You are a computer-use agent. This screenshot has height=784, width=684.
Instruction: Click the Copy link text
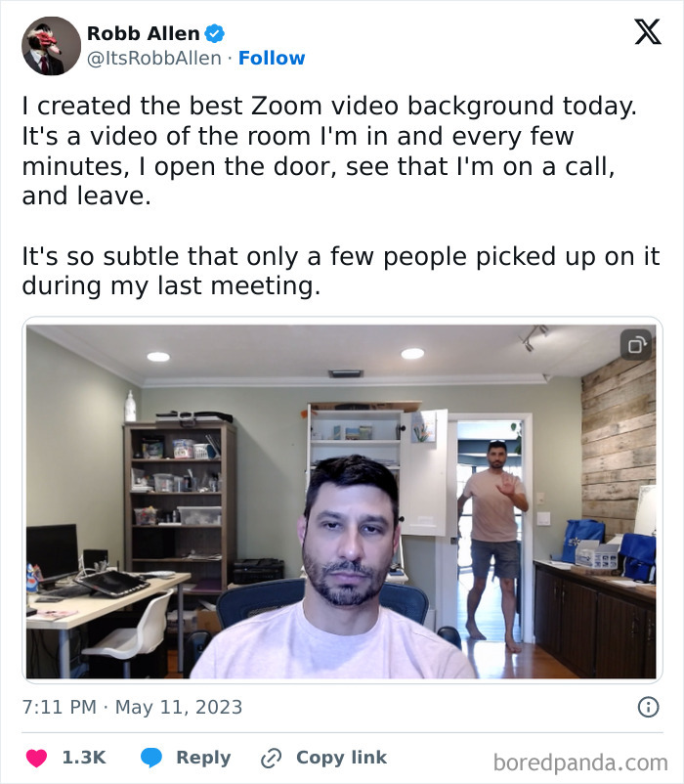pyautogui.click(x=342, y=758)
